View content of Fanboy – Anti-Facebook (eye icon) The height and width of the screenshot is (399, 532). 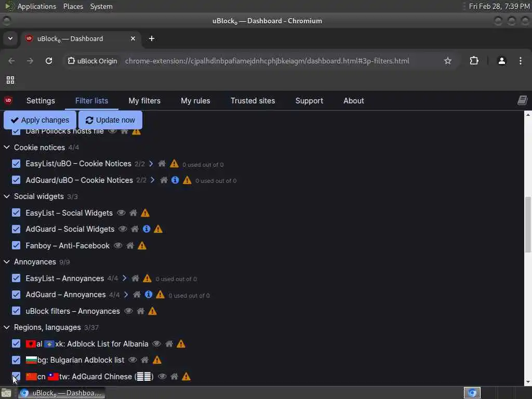pos(118,245)
